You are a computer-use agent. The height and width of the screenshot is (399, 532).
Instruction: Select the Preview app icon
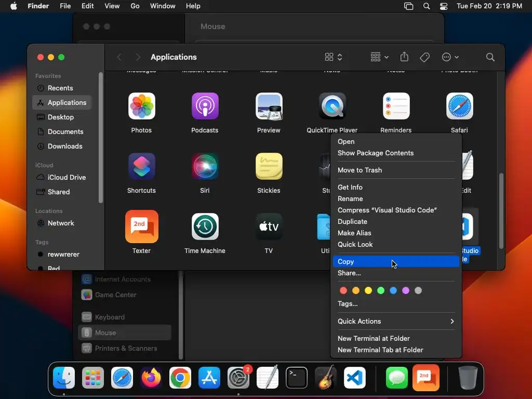269,106
